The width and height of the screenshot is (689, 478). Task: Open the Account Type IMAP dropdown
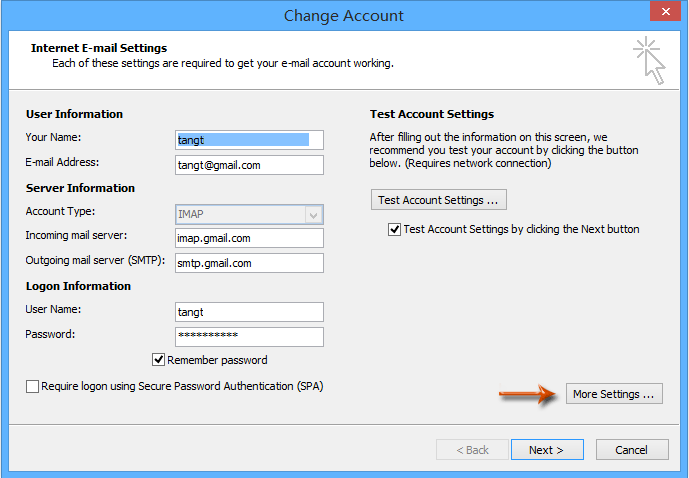pyautogui.click(x=314, y=214)
